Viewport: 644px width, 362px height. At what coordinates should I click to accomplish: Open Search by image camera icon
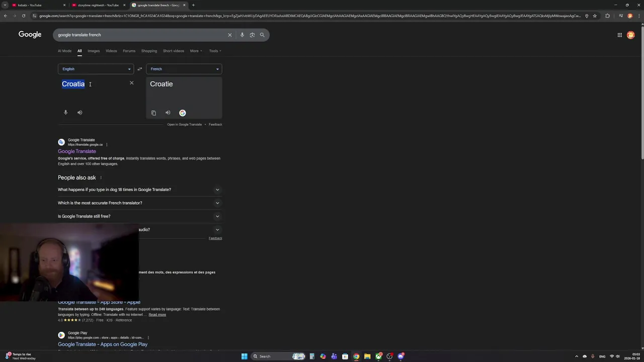coord(252,35)
